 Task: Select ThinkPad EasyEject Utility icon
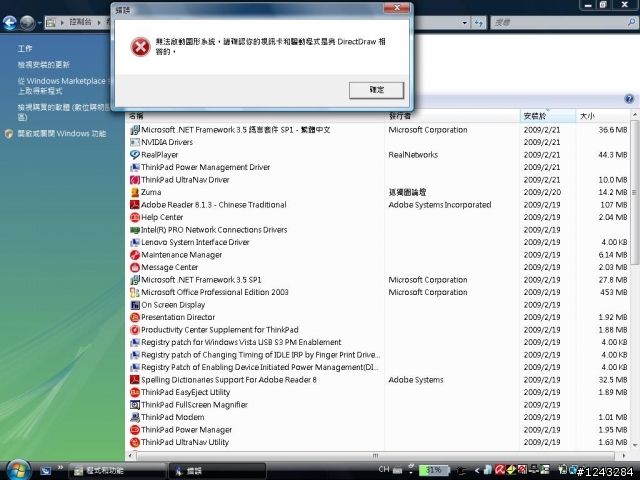click(134, 392)
